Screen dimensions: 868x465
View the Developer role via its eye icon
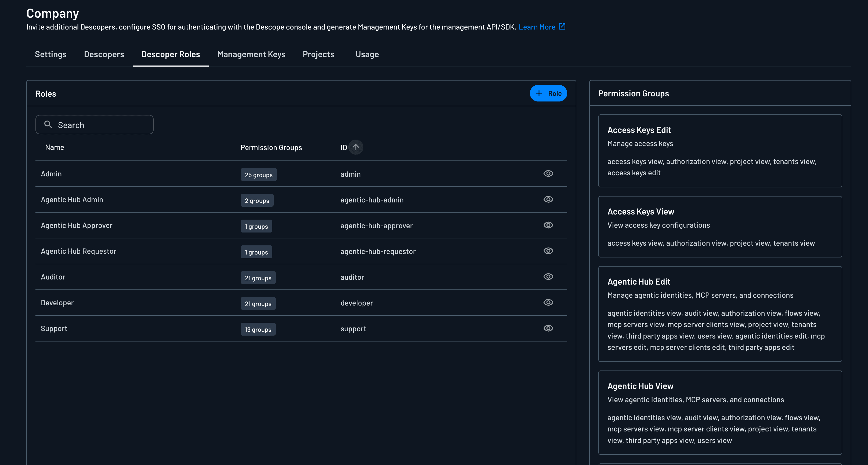548,303
